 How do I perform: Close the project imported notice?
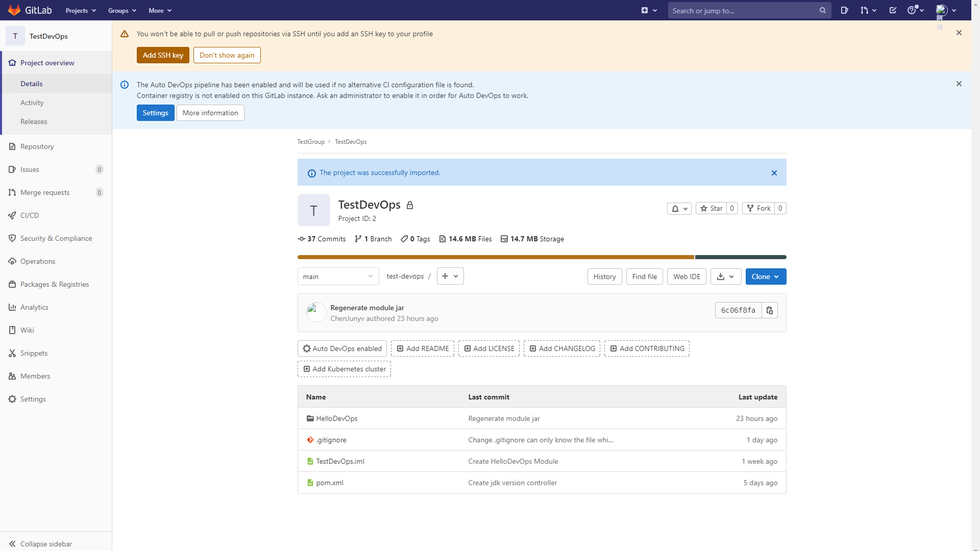click(774, 173)
